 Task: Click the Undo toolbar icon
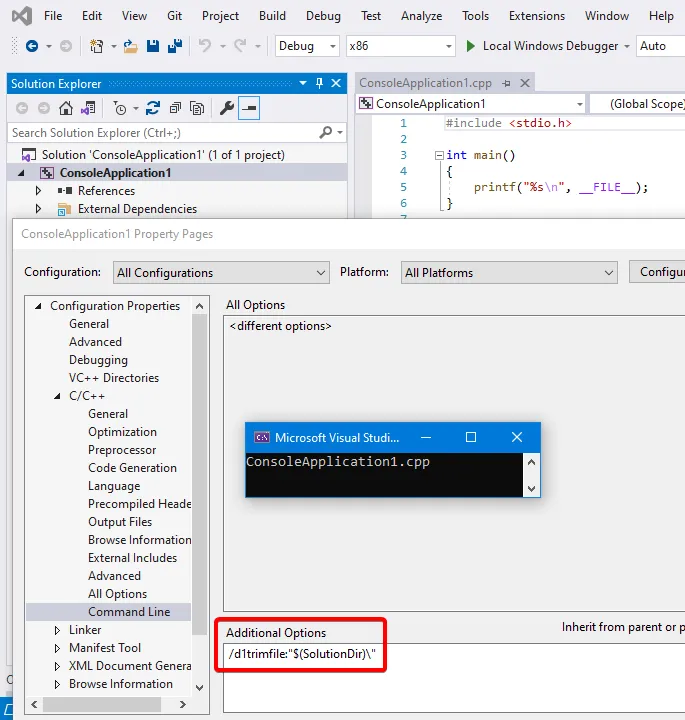(x=205, y=46)
